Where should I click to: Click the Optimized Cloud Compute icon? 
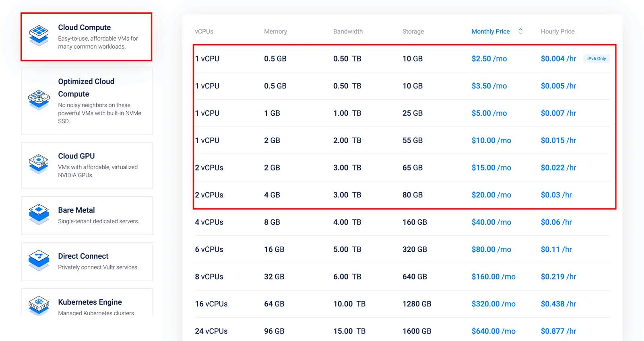(39, 99)
